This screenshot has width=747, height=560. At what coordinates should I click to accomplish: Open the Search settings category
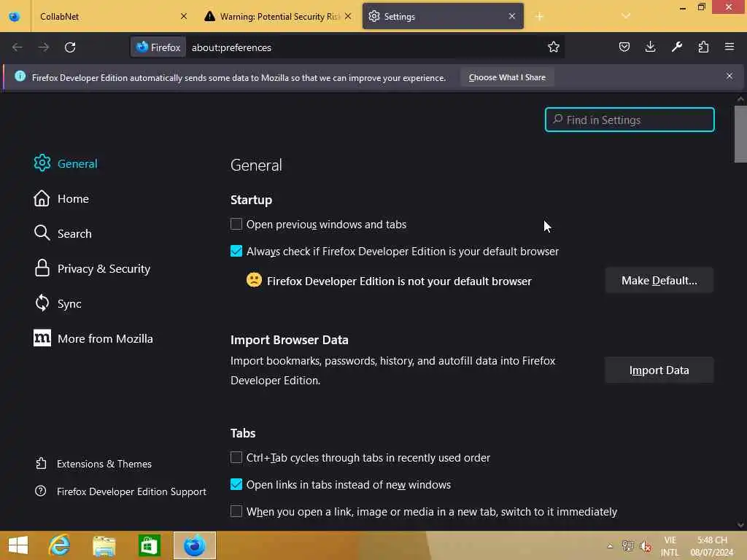pos(63,233)
